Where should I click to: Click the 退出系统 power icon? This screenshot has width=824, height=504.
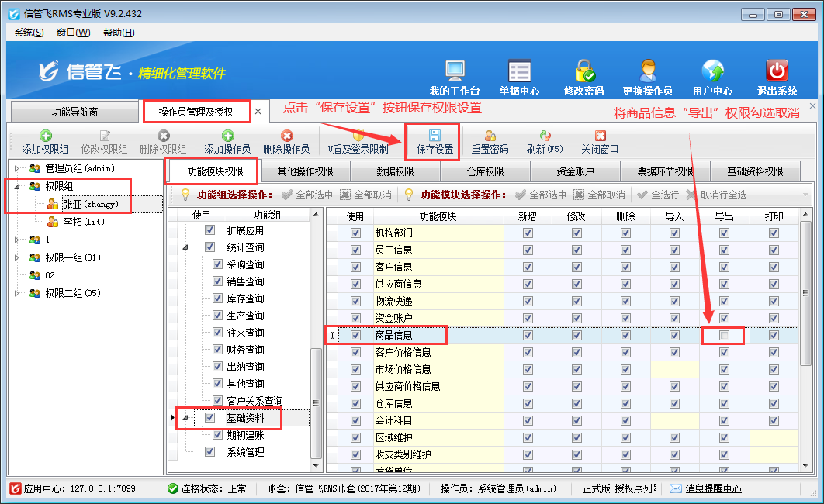[x=777, y=71]
